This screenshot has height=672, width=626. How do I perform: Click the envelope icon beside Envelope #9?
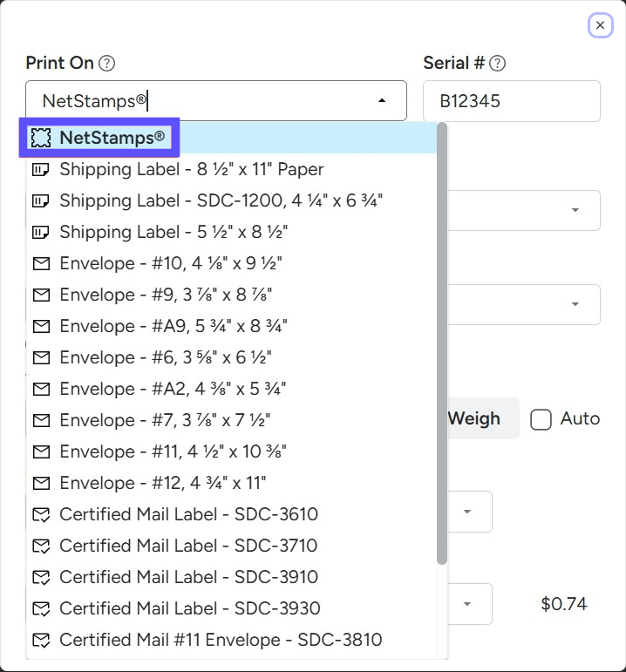click(41, 295)
